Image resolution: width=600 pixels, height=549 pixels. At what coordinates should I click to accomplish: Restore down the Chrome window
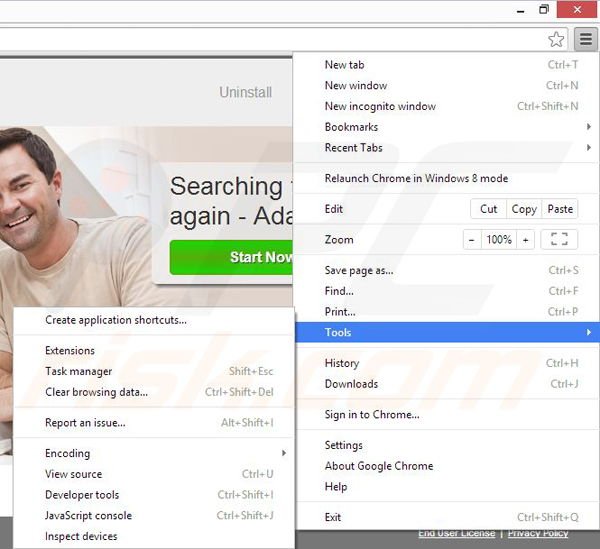[x=543, y=10]
